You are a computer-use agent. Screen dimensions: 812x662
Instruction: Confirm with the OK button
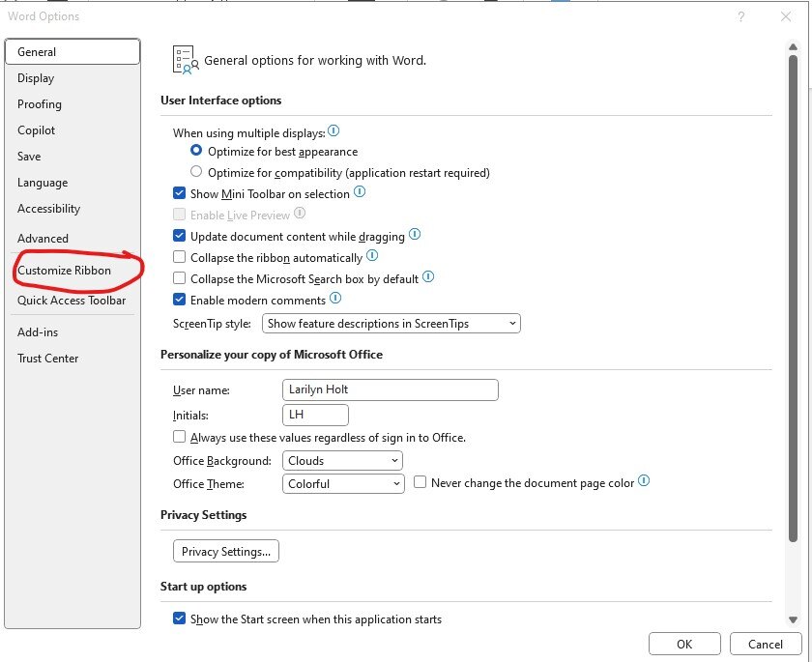click(x=684, y=644)
